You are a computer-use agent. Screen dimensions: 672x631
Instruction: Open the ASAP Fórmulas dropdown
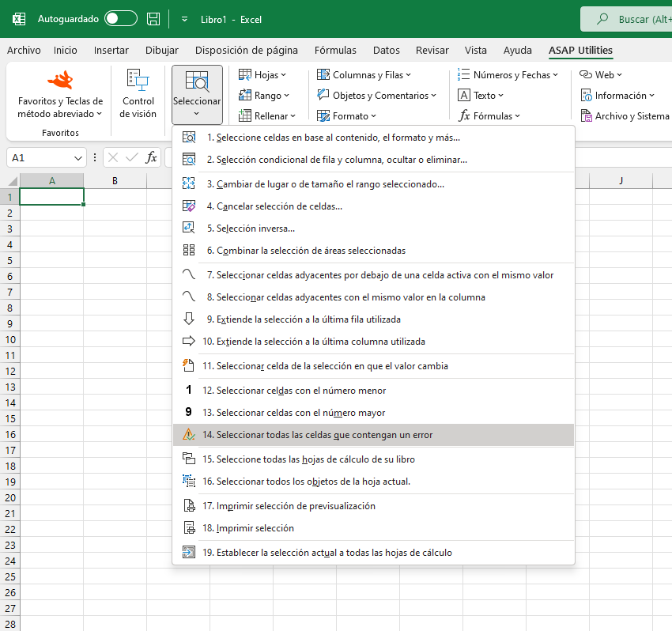point(489,115)
